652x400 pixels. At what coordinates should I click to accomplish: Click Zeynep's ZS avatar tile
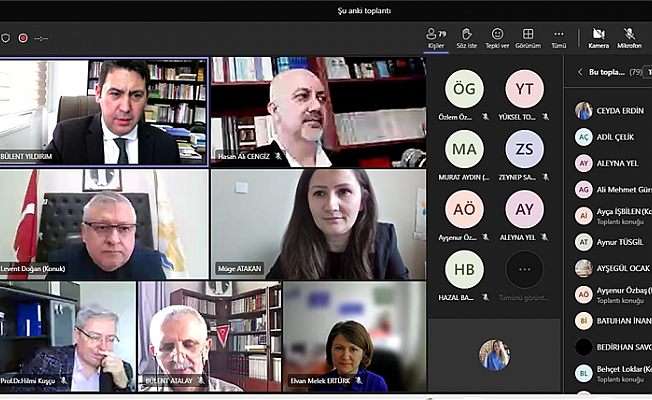pos(524,149)
